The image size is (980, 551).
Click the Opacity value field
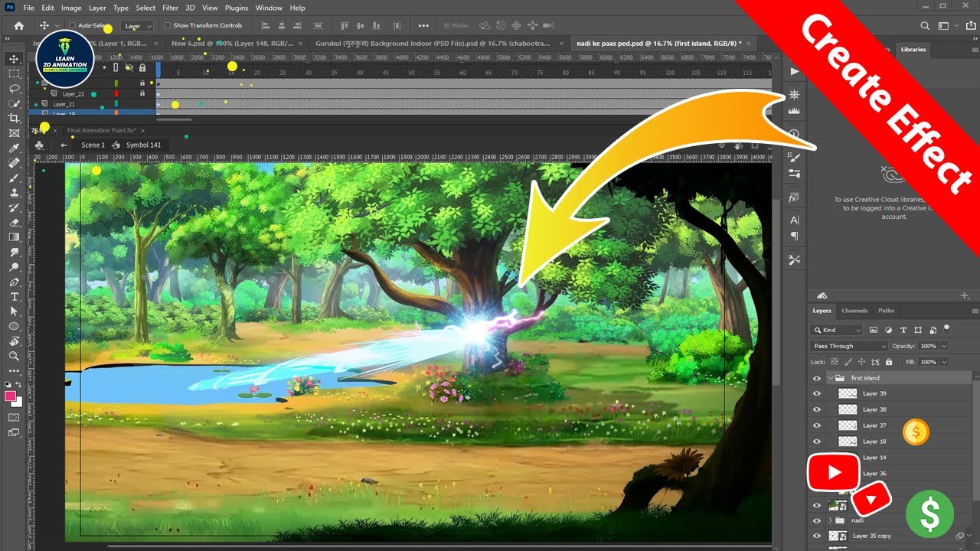pos(928,346)
